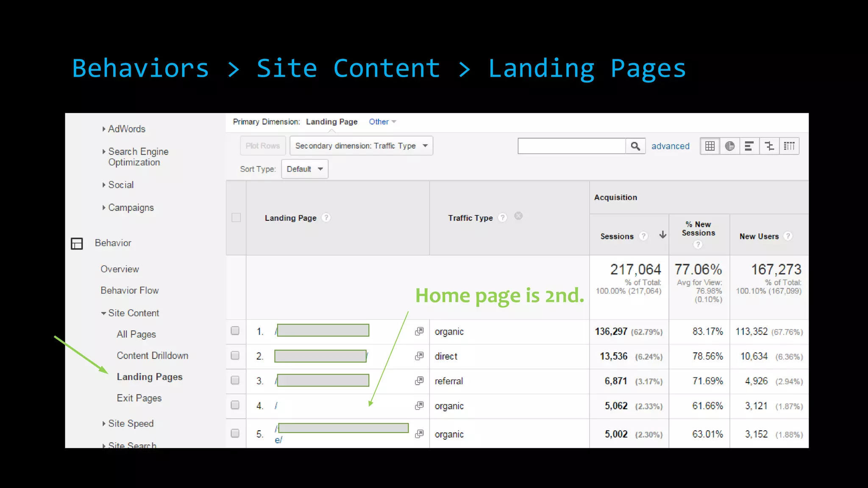Click the 'direct' traffic type cell
This screenshot has height=488, width=868.
[446, 356]
